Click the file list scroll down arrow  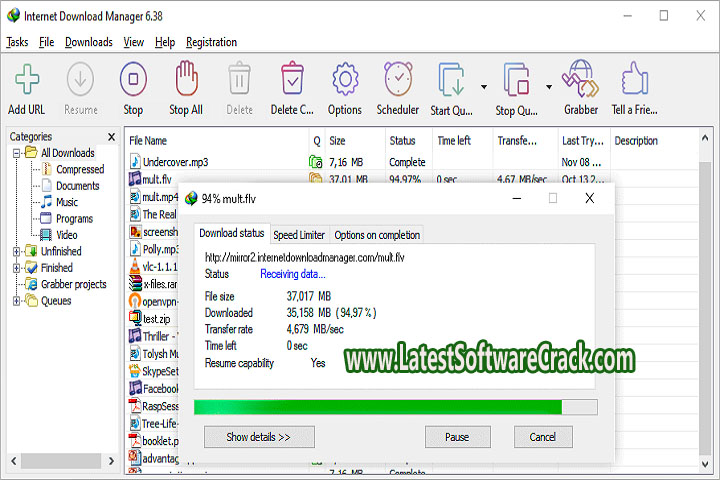(705, 464)
